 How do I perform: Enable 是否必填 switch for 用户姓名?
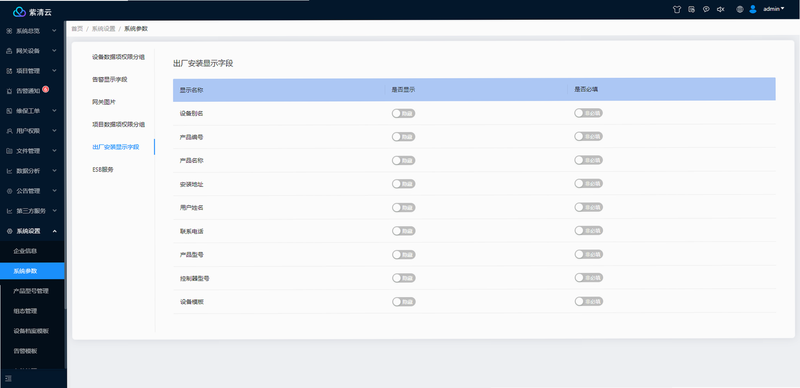(x=588, y=207)
